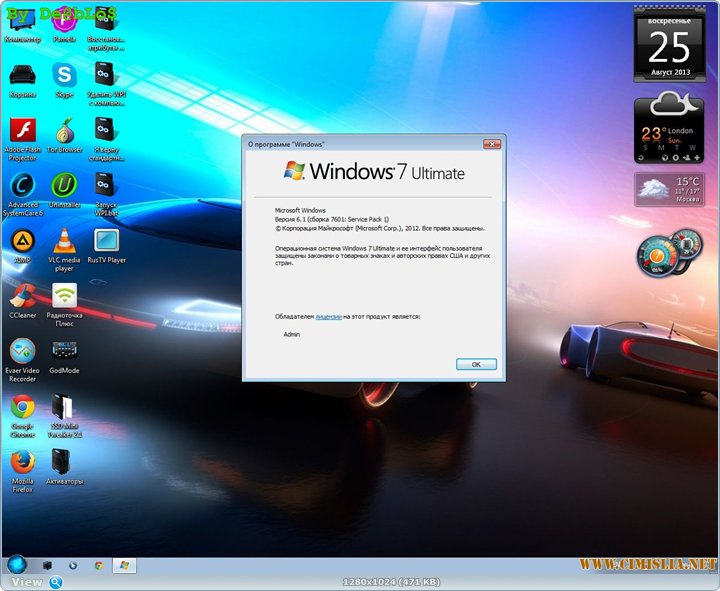Click the Chrome icon in the taskbar
Image resolution: width=720 pixels, height=591 pixels.
point(98,566)
